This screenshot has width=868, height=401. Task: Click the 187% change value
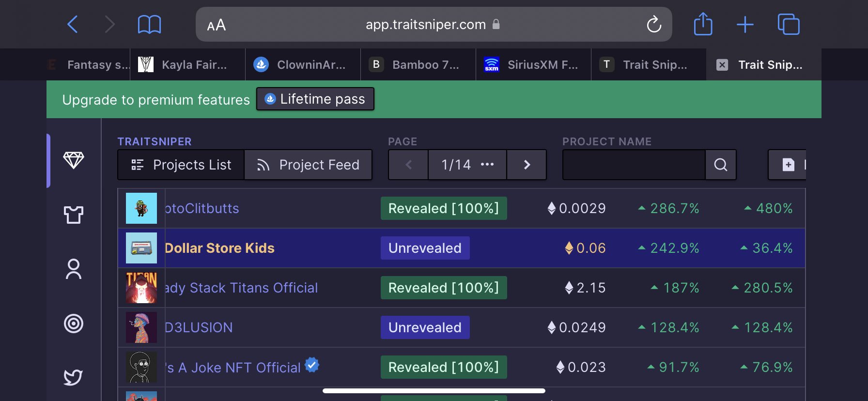681,288
